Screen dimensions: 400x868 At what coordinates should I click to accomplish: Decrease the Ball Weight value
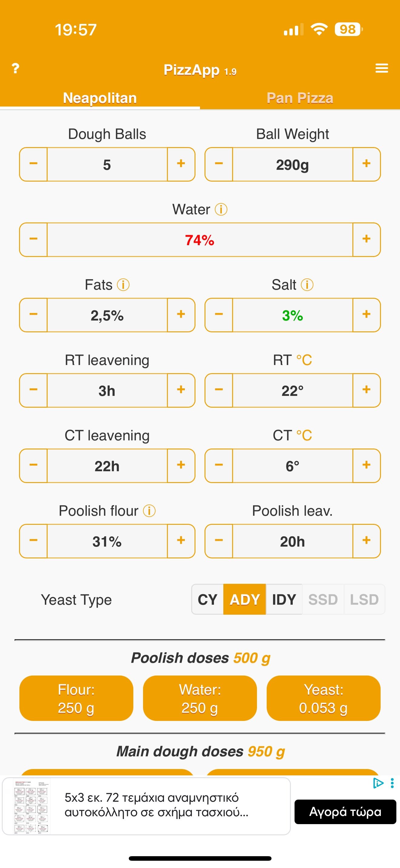[219, 164]
